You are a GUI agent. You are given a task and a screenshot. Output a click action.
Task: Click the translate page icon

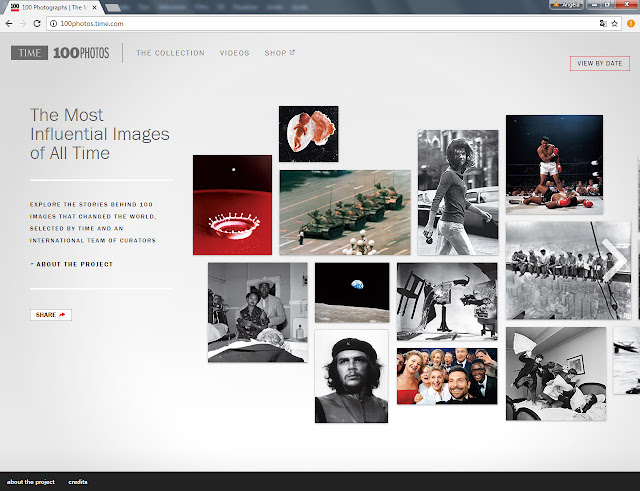(603, 24)
